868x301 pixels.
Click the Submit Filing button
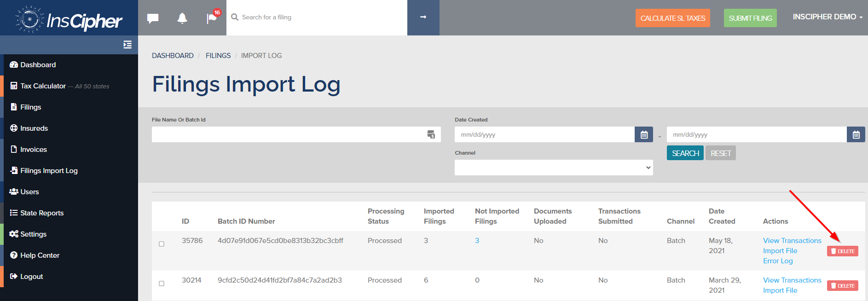pyautogui.click(x=750, y=18)
